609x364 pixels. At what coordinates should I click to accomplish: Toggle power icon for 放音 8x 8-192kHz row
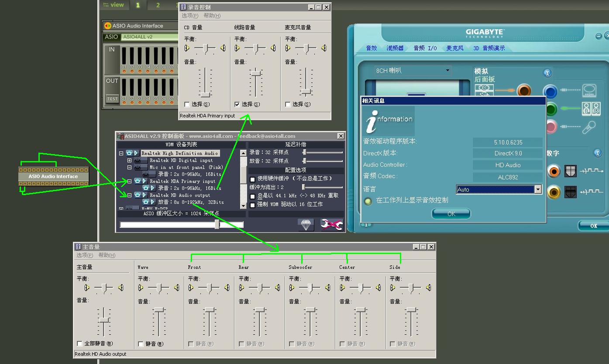tap(146, 202)
